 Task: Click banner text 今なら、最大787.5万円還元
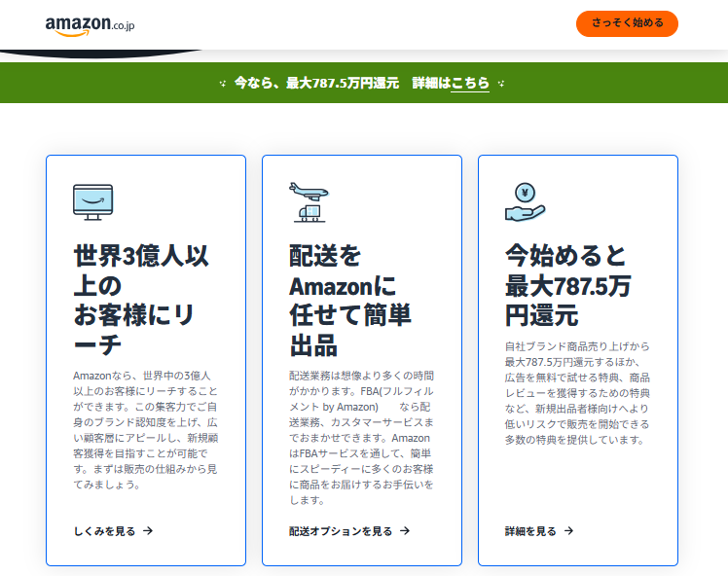click(x=316, y=83)
